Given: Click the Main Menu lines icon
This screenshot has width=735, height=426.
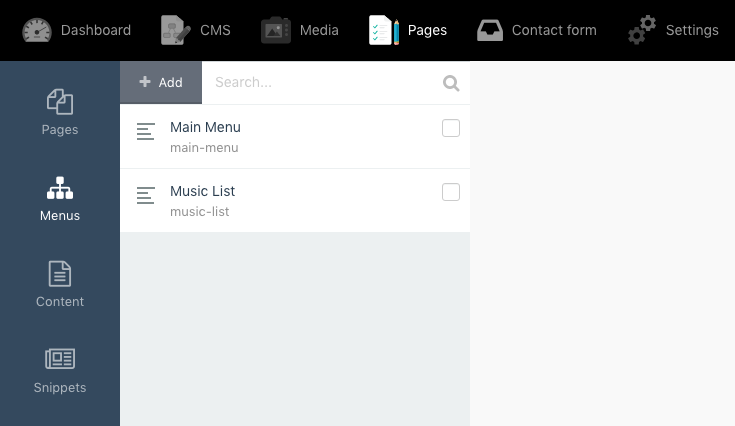Looking at the screenshot, I should tap(146, 131).
